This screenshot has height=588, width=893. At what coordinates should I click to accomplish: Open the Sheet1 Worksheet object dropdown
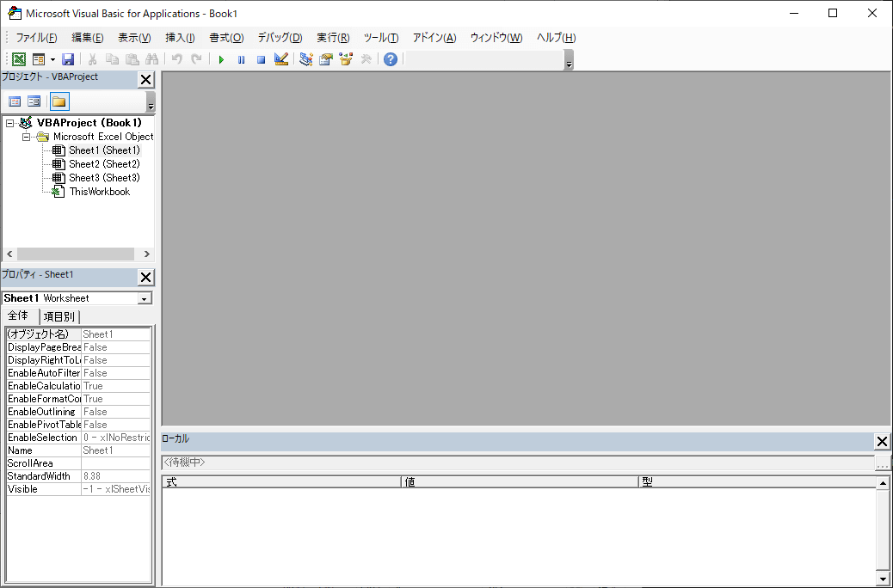click(x=145, y=298)
